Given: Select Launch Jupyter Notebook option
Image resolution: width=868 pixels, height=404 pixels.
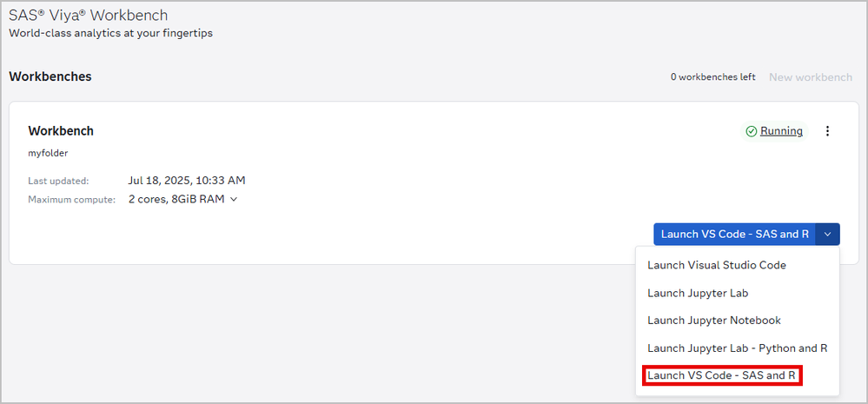Looking at the screenshot, I should point(713,321).
